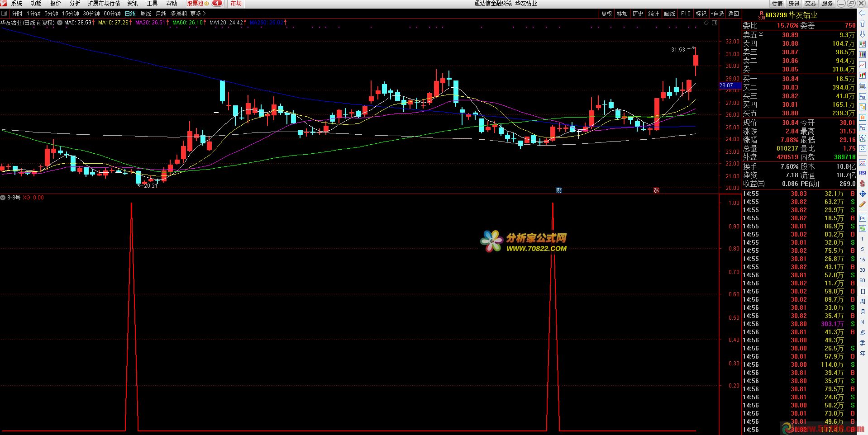Viewport: 868px width, 435px height.
Task: Click the 复权 button
Action: click(x=606, y=14)
